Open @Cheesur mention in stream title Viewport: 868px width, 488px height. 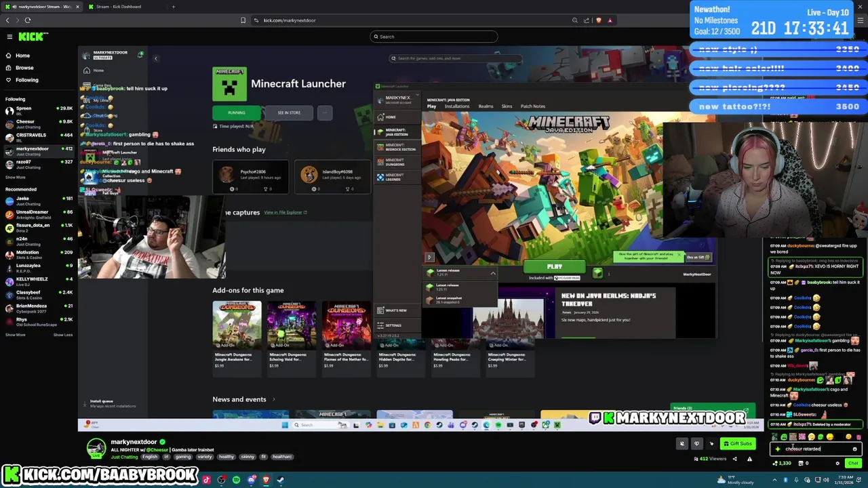(x=159, y=450)
